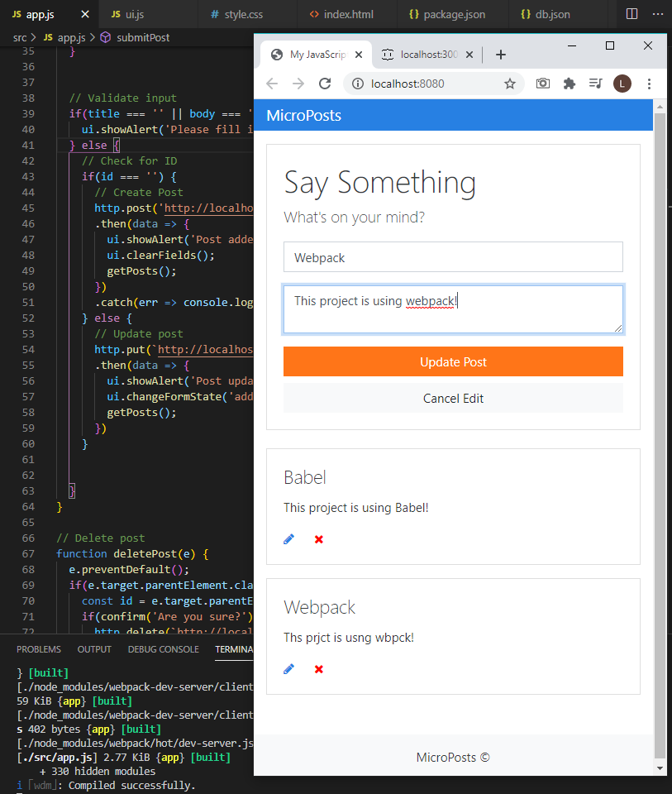Open a new browser tab
Viewport: 672px width, 794px height.
(500, 55)
